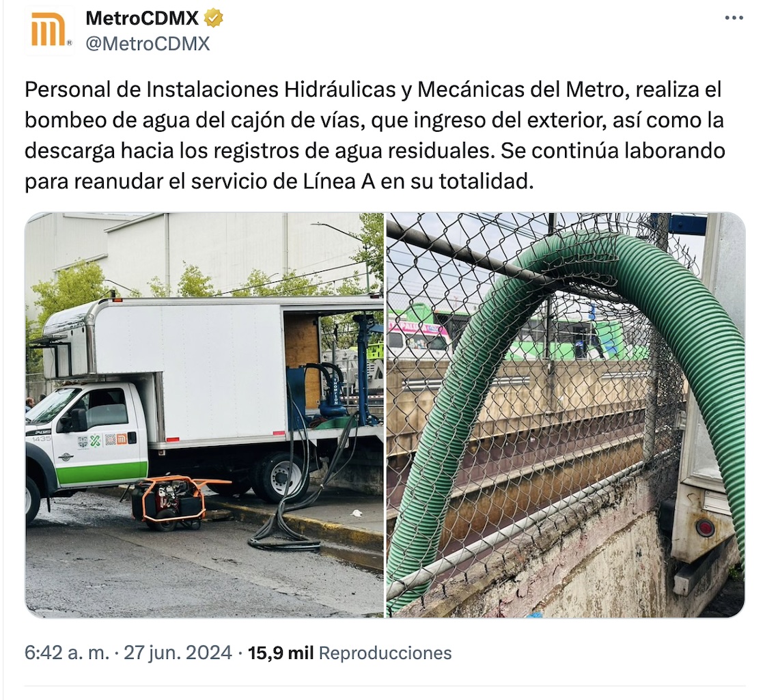Click the 27 jun. 2024 date
765x700 pixels.
(178, 653)
